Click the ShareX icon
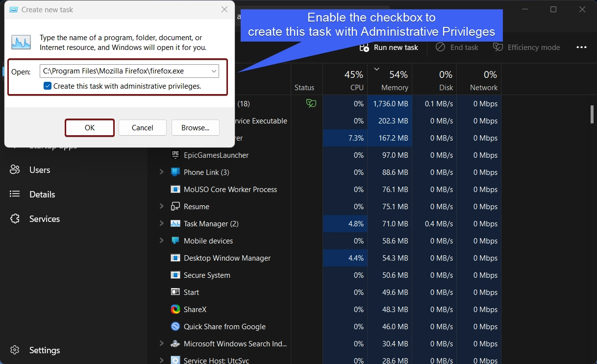The width and height of the screenshot is (597, 364). 175,309
